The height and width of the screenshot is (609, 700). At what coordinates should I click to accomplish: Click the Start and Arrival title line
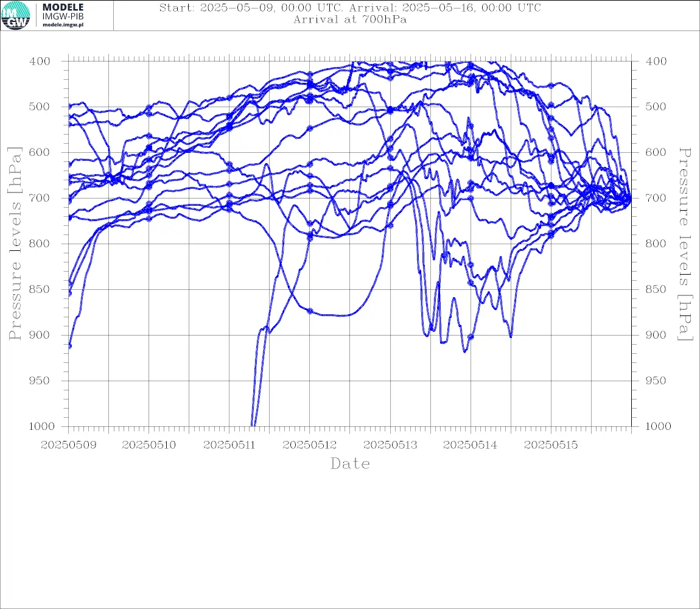(x=350, y=7)
